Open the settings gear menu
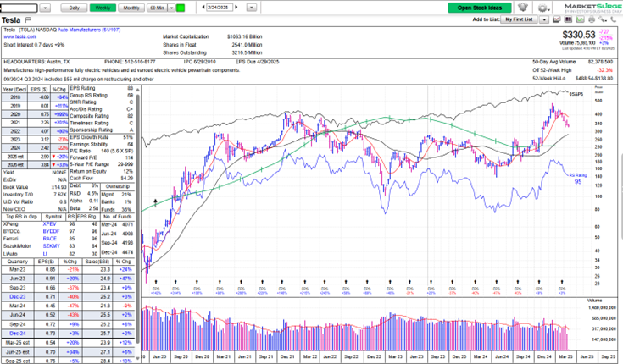623x364 pixels. click(542, 8)
